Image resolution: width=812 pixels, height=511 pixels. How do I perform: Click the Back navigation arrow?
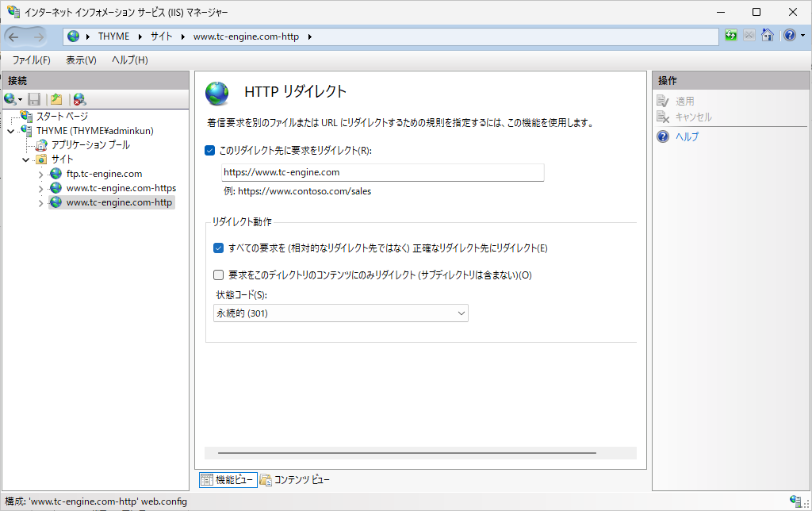click(x=14, y=36)
